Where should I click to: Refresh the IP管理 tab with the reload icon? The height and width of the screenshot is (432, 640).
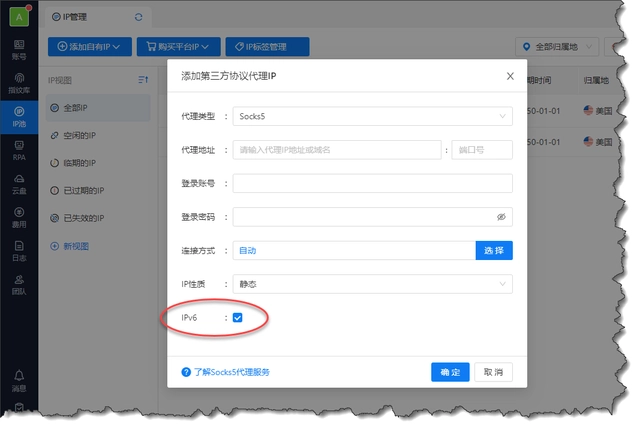tap(138, 17)
